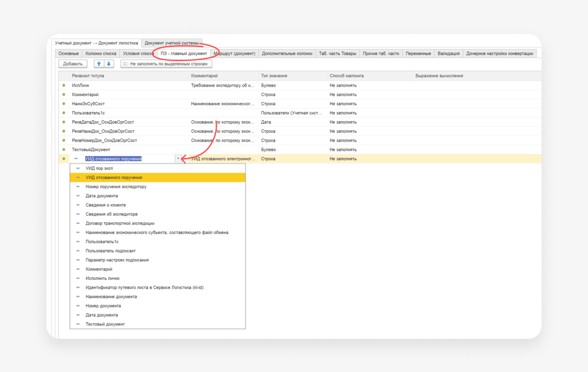Click the green dot beside РеквНаимДок_ОснДовОргСост
This screenshot has width=588, height=372.
tap(64, 131)
